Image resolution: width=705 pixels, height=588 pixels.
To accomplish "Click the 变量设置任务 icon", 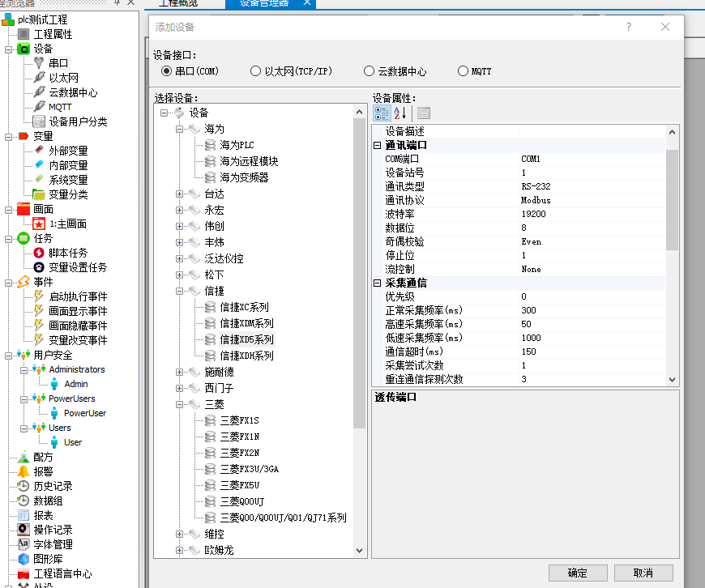I will pyautogui.click(x=39, y=267).
